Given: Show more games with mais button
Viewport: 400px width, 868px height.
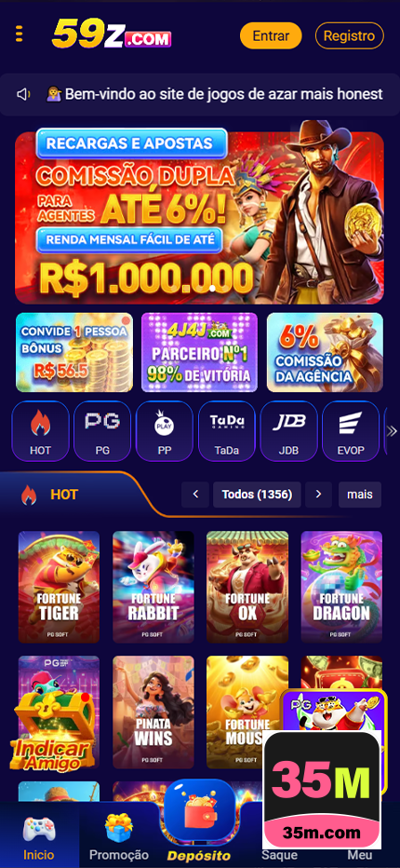Looking at the screenshot, I should [360, 495].
